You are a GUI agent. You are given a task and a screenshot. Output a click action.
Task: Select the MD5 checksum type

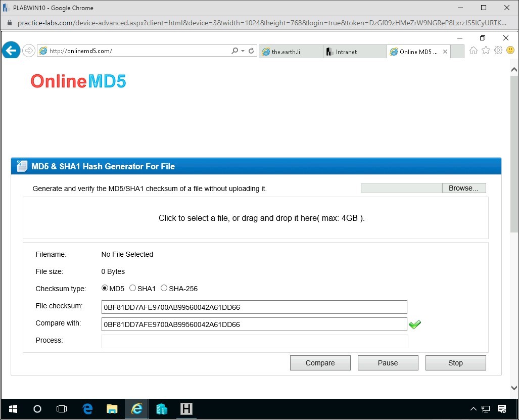click(x=104, y=288)
